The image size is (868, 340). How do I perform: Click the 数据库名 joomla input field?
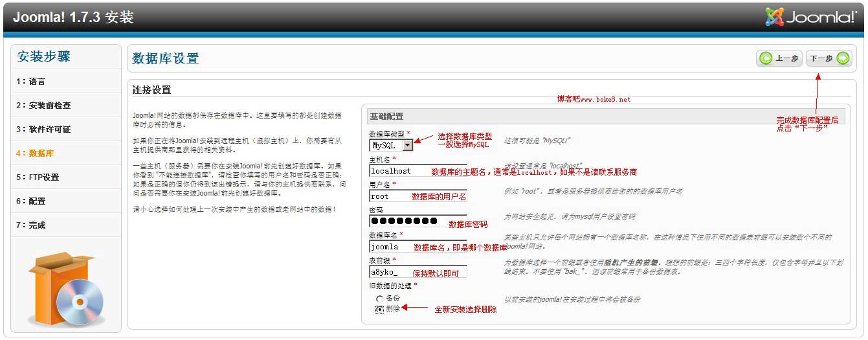point(417,246)
